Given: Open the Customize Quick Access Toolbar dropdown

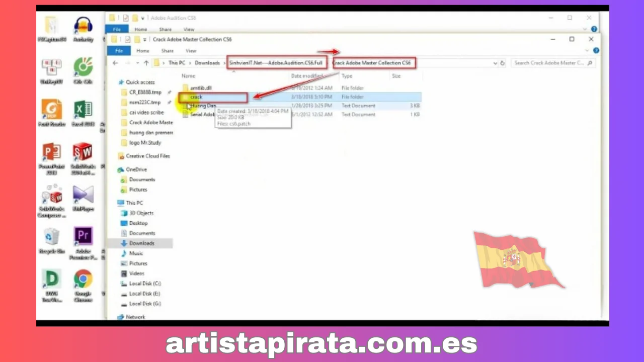Looking at the screenshot, I should point(145,39).
